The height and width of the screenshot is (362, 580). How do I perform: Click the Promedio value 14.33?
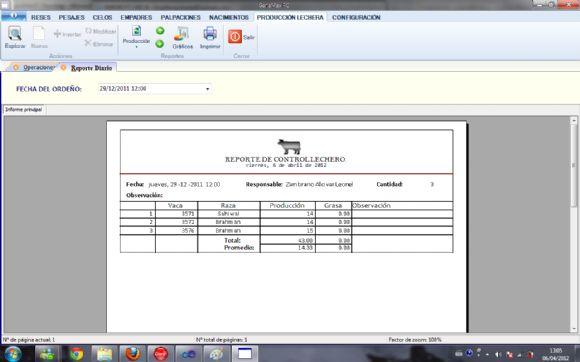306,248
